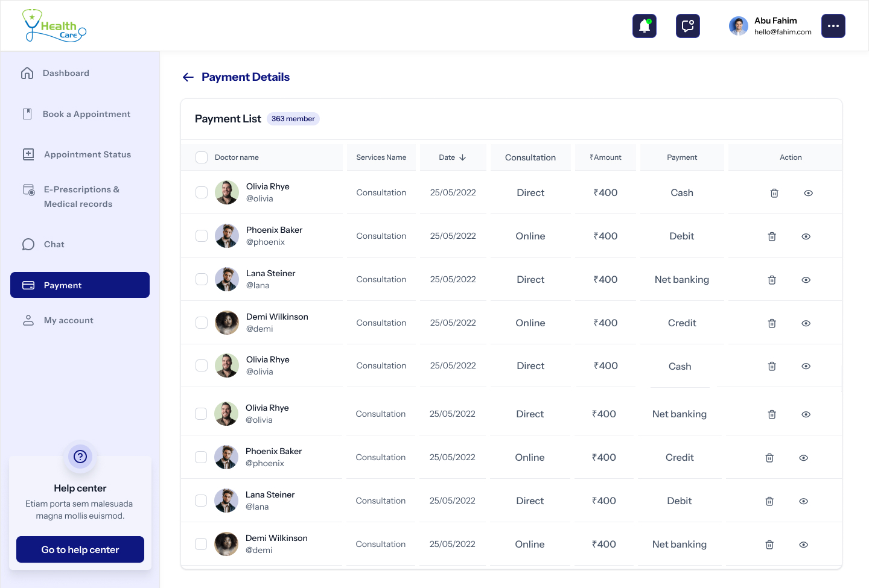869x588 pixels.
Task: View Demi Wilkinson's Net banking payment details
Action: click(x=804, y=545)
